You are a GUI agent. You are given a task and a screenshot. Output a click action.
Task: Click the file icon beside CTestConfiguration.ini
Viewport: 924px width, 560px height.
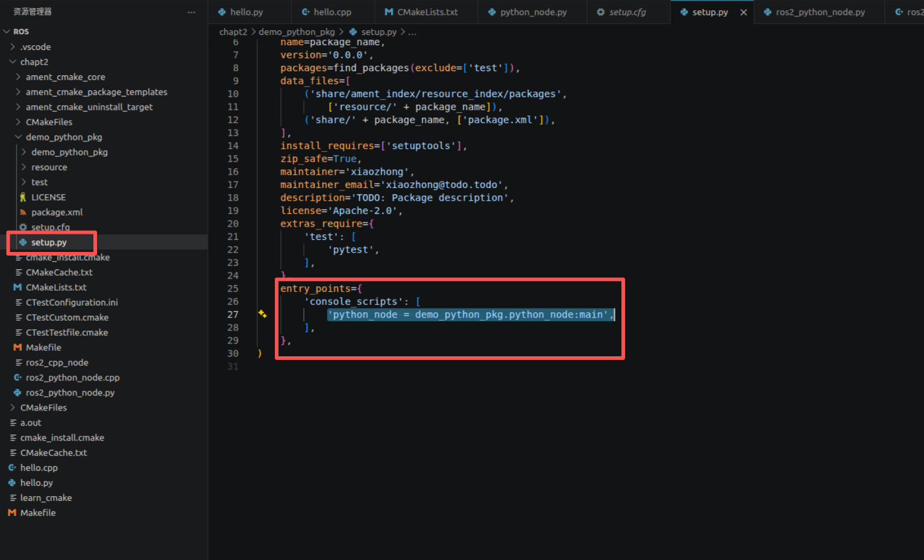point(18,303)
